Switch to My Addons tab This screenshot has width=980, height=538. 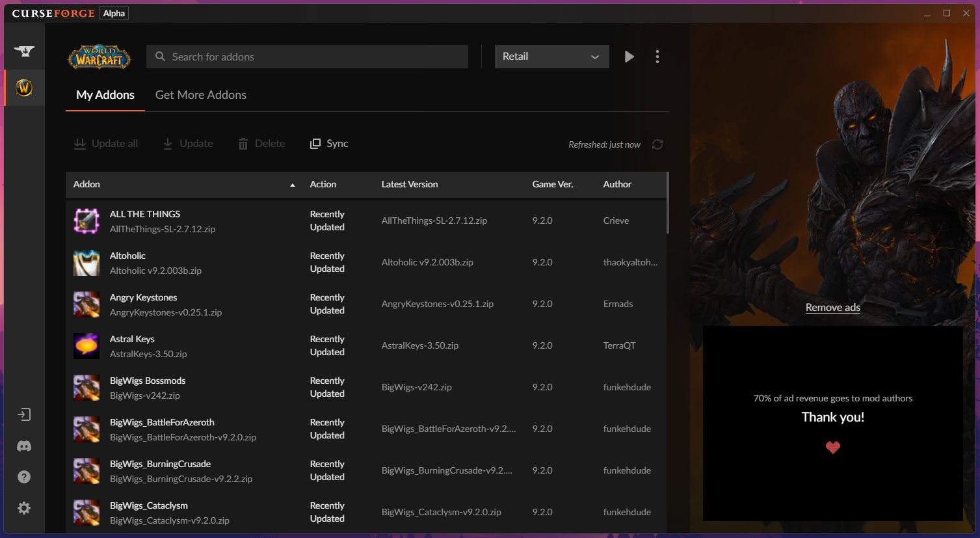pyautogui.click(x=105, y=95)
